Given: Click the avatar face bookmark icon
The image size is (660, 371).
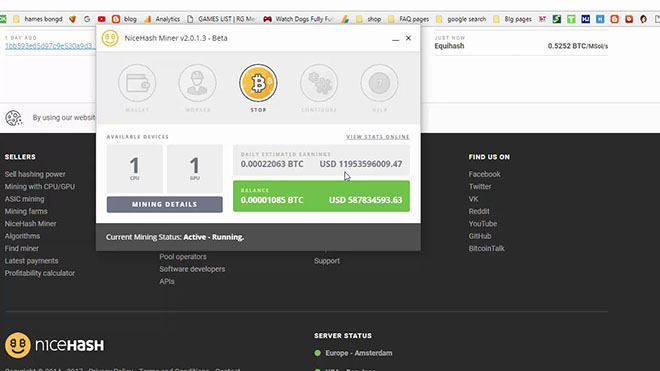Looking at the screenshot, I should point(643,19).
